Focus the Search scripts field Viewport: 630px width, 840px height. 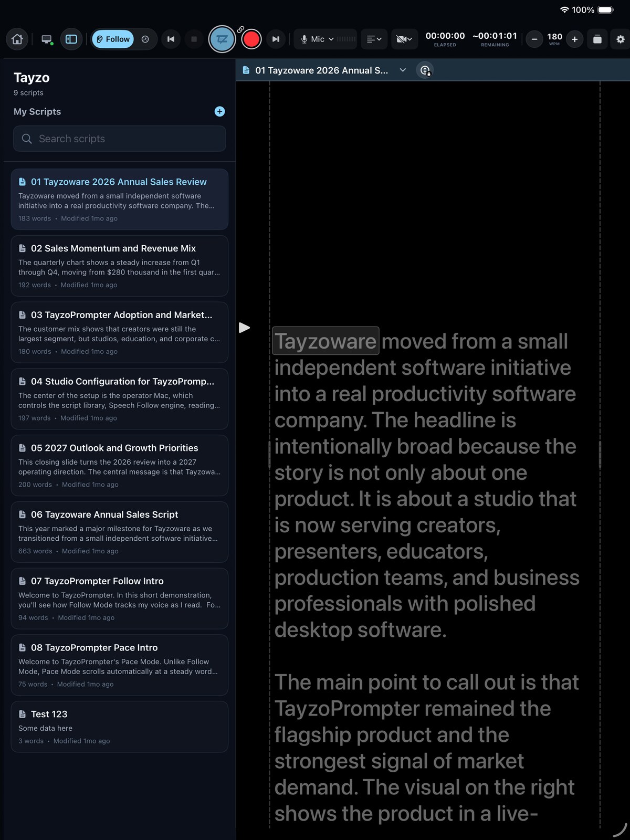tap(120, 139)
